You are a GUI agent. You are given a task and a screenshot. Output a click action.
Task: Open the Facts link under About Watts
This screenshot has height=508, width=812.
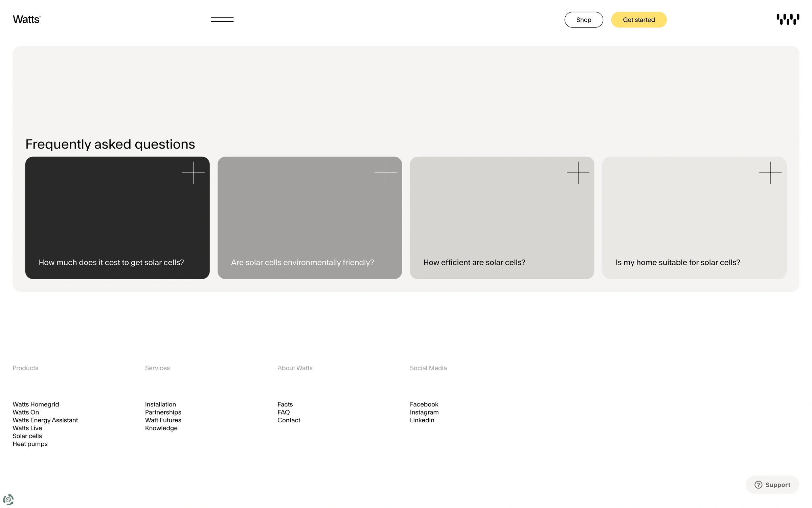285,404
